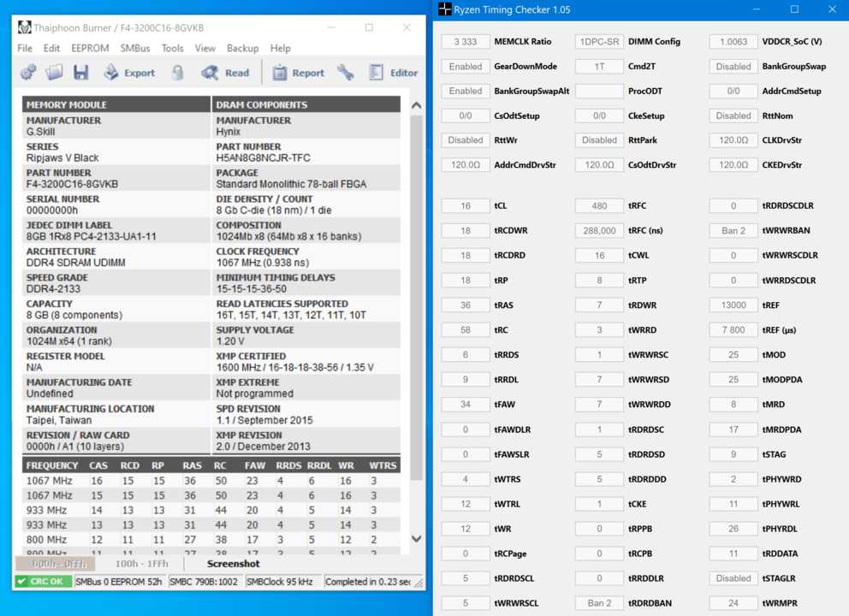Click the empty ProcODT field
Viewport: 849px width, 616px height.
coord(599,91)
